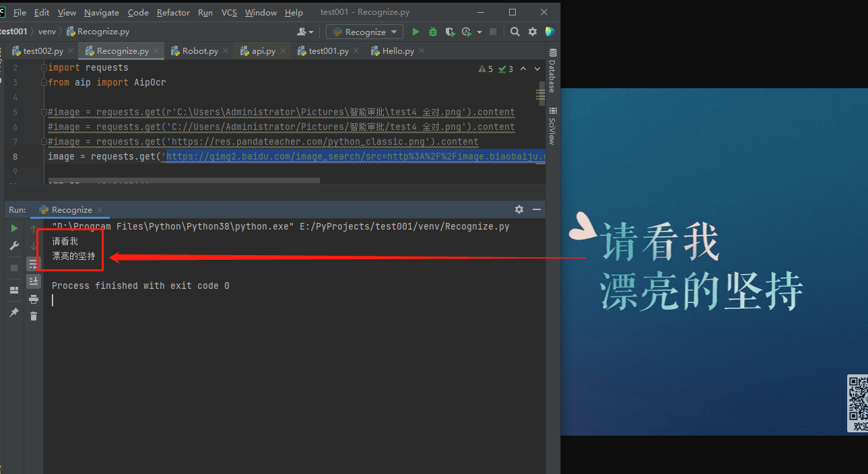Clear the run console with the trash icon
Screen dimensions: 868x474
click(33, 315)
